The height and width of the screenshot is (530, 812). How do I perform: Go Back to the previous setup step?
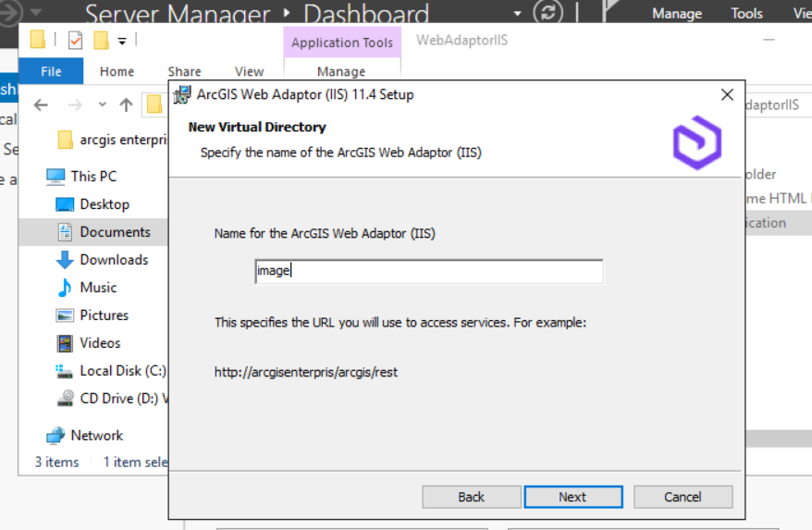point(472,497)
